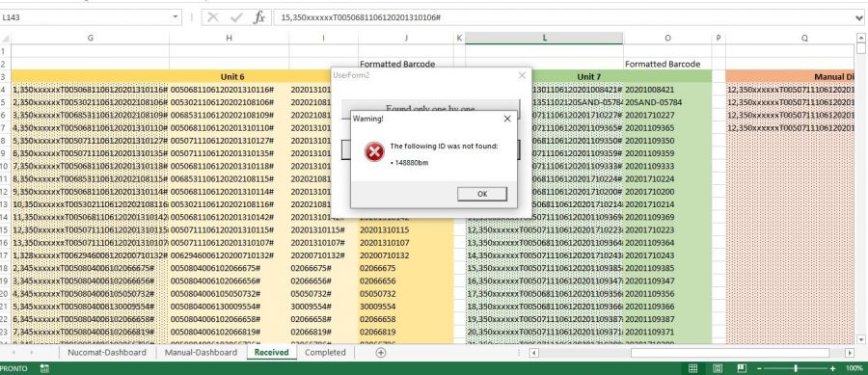The image size is (868, 375).
Task: Switch to Normal view icon
Action: [692, 368]
